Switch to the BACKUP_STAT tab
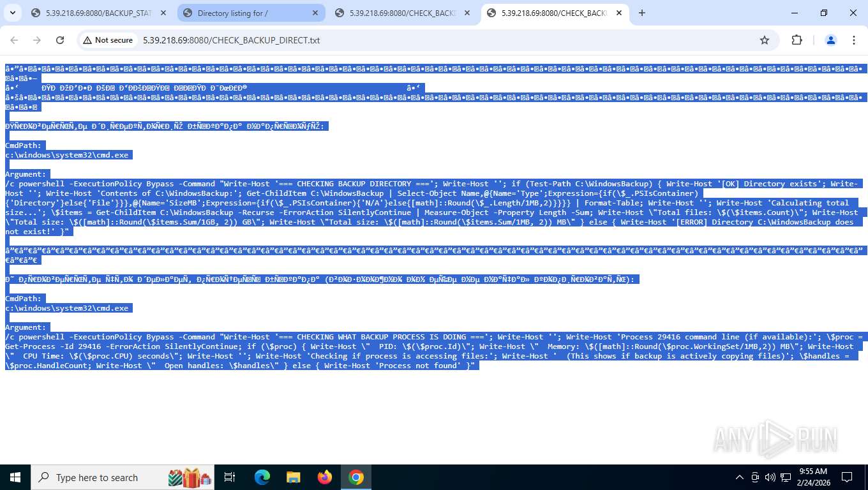Screen dimensions: 868x490 (99, 13)
